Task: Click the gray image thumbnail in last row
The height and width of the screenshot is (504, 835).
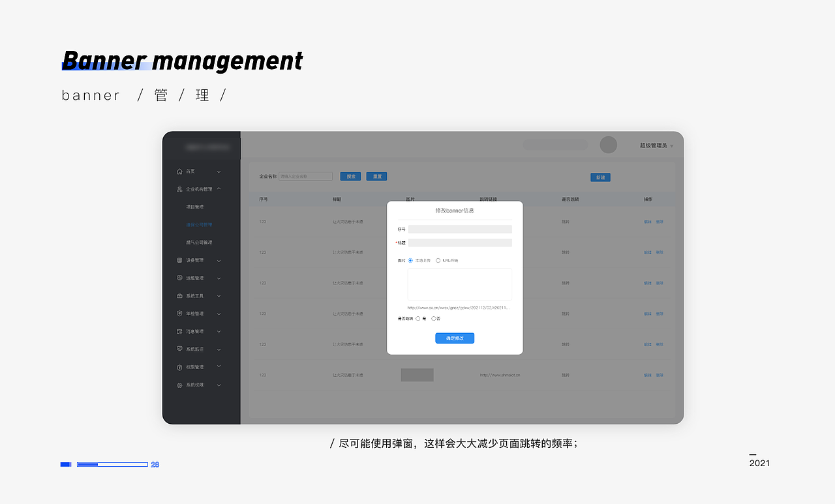Action: tap(417, 375)
